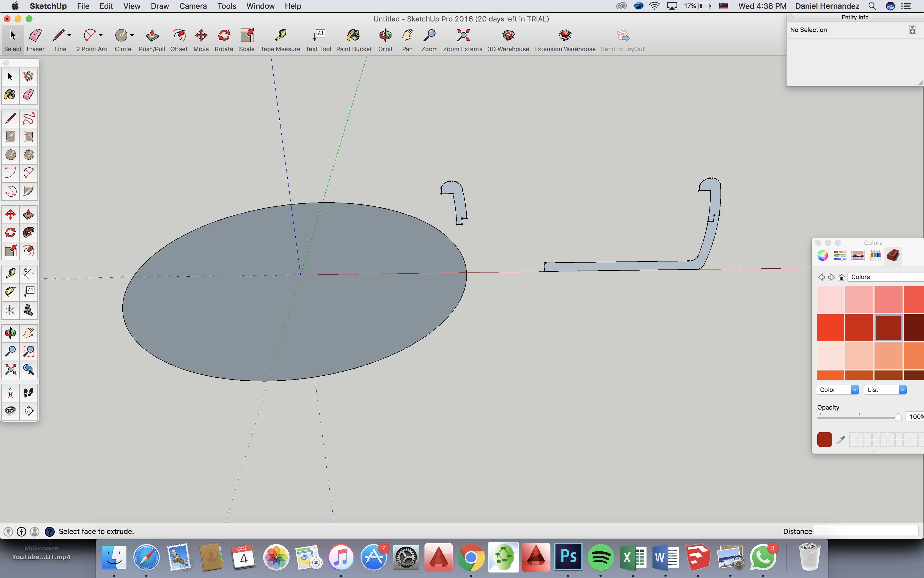Activate the Axes tool in side palette
The image size is (924, 578).
pyautogui.click(x=10, y=310)
